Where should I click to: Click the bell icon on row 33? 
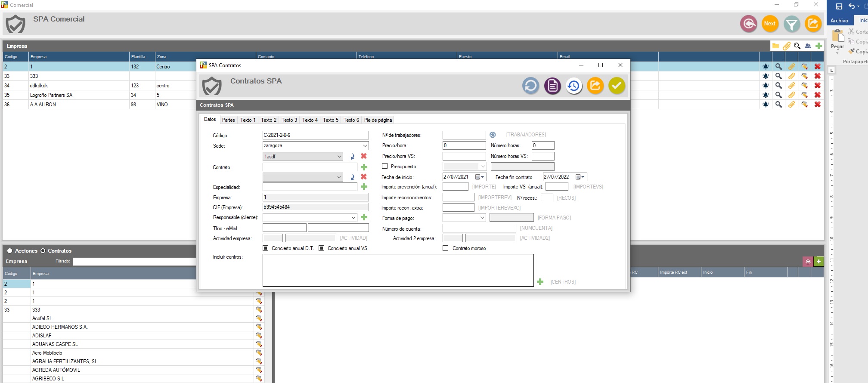pyautogui.click(x=766, y=76)
